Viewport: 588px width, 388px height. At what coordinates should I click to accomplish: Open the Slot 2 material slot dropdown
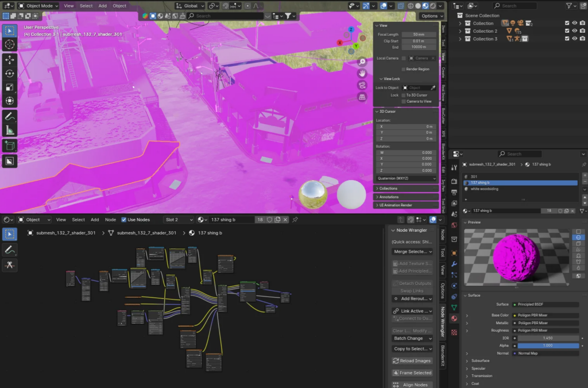(x=179, y=220)
